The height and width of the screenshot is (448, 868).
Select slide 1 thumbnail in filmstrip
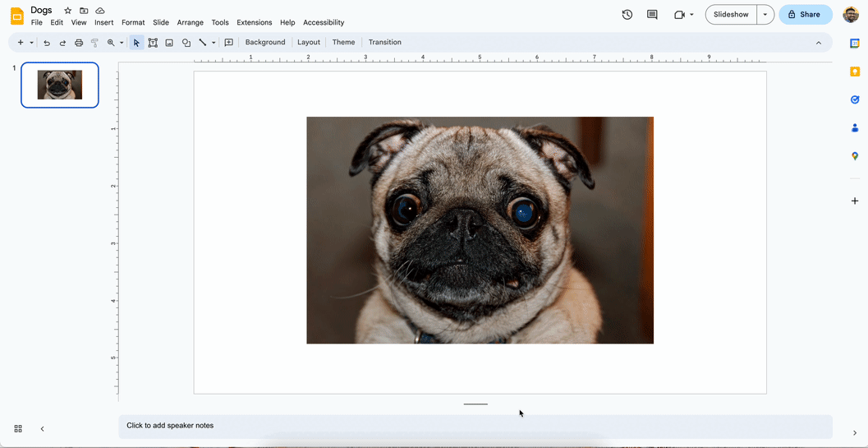tap(60, 85)
